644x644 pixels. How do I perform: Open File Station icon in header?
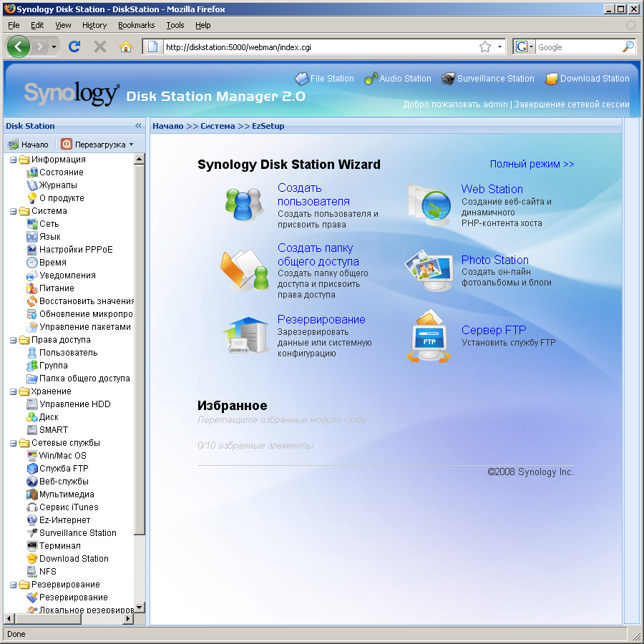coord(302,79)
